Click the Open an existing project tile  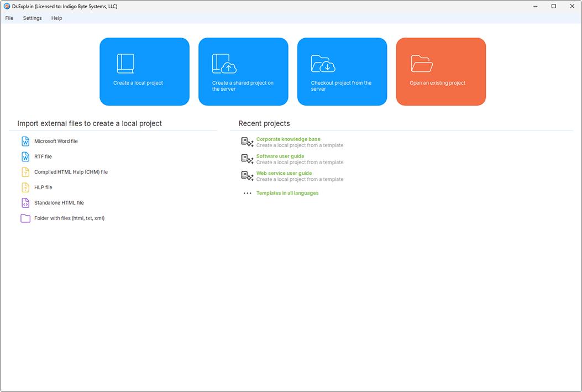[441, 72]
